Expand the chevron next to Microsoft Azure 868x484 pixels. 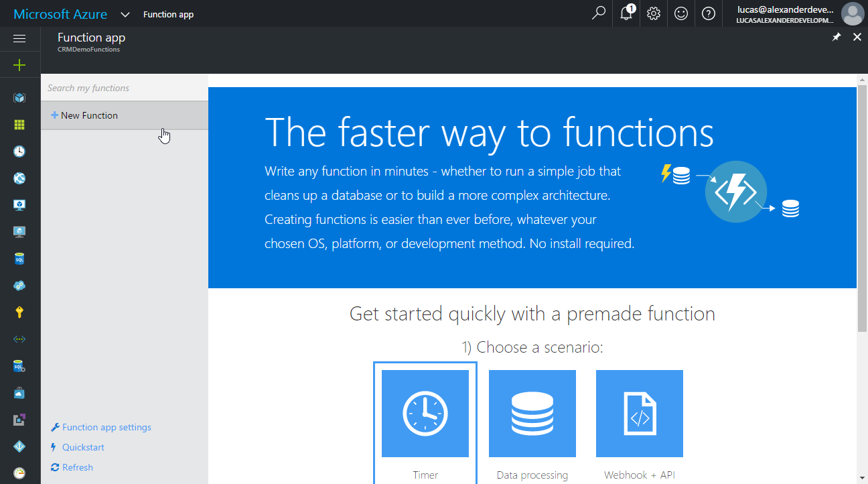125,14
